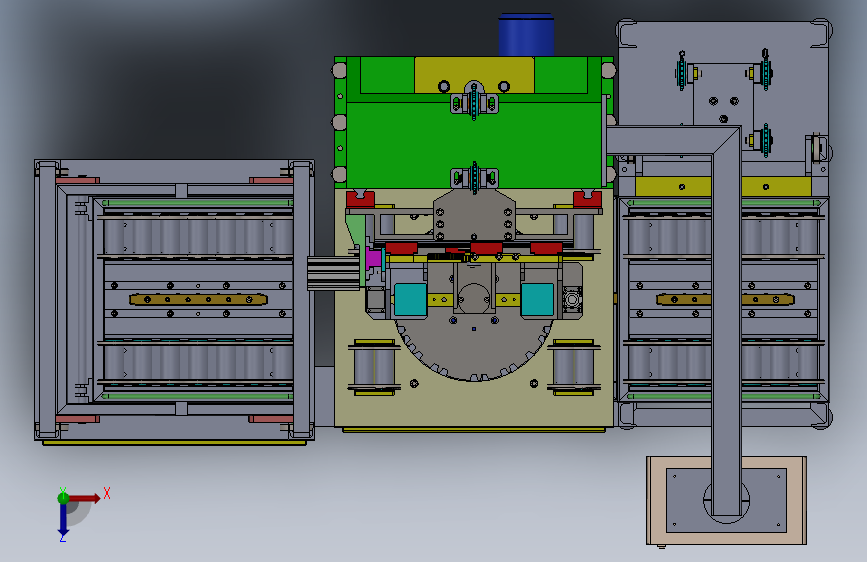
Task: Select the brown slotted bar in left conveyor frame
Action: coord(198,299)
